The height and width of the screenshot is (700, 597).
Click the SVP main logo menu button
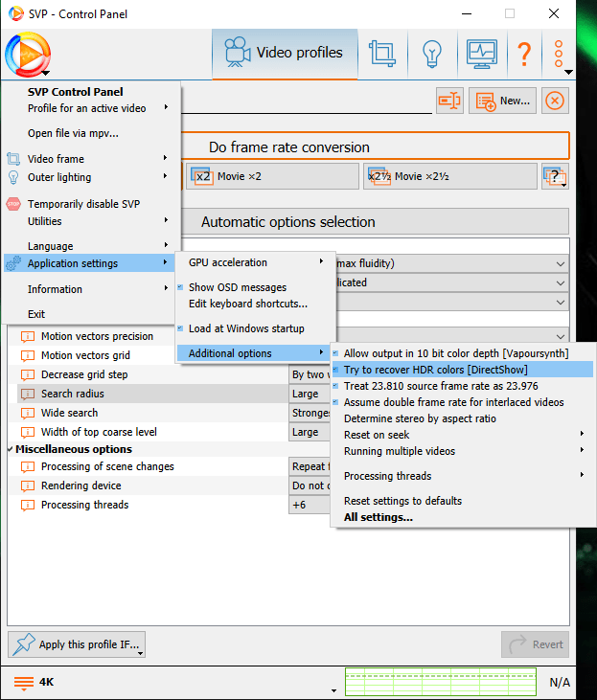(x=28, y=55)
